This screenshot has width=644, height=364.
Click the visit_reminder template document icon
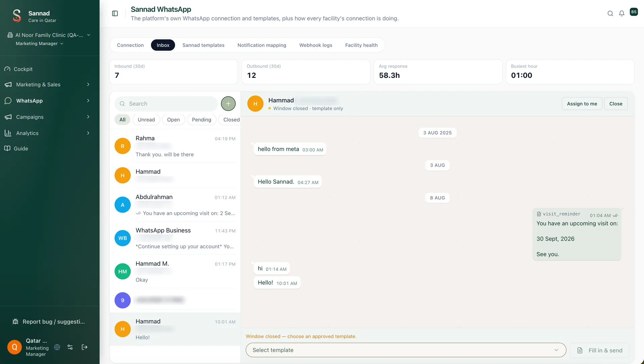[x=539, y=214]
